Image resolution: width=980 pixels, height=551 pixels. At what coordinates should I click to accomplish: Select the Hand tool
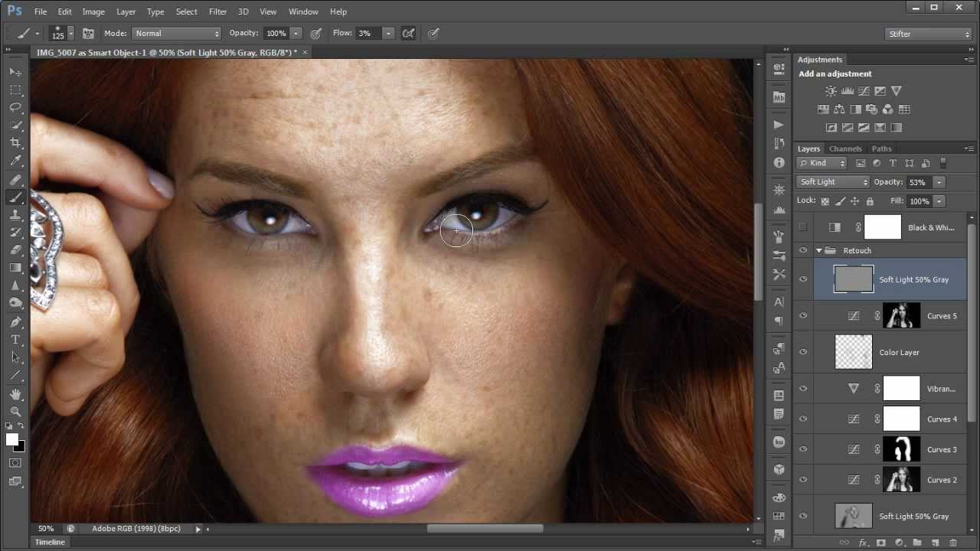click(x=15, y=394)
